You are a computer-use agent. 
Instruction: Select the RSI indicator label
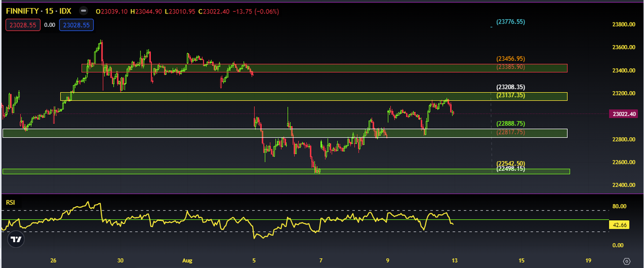[x=10, y=202]
